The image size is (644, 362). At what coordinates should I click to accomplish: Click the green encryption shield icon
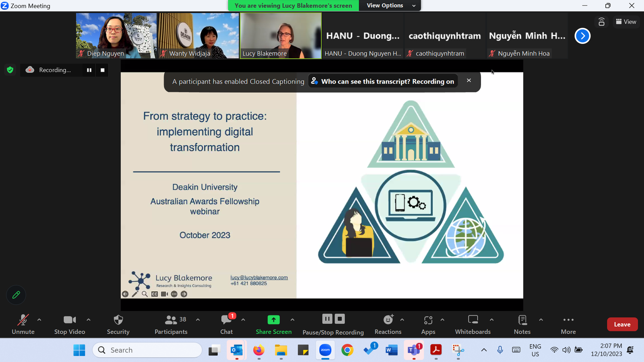(x=10, y=70)
